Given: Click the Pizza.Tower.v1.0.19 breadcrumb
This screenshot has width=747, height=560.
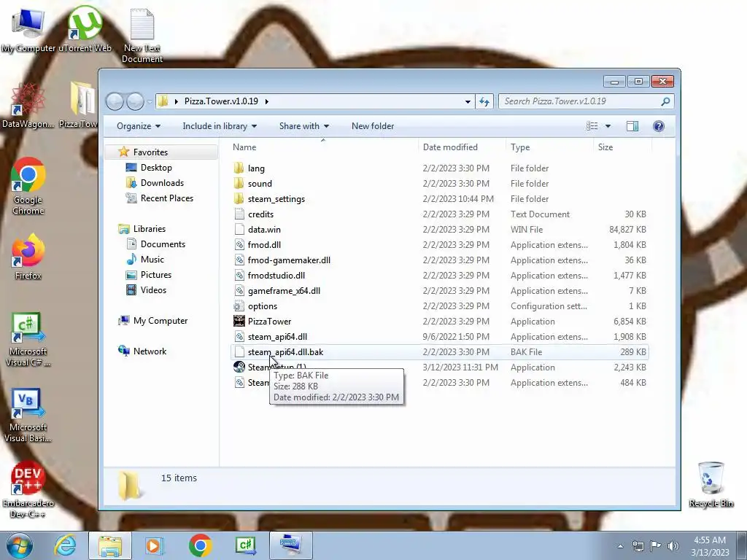Looking at the screenshot, I should click(221, 101).
